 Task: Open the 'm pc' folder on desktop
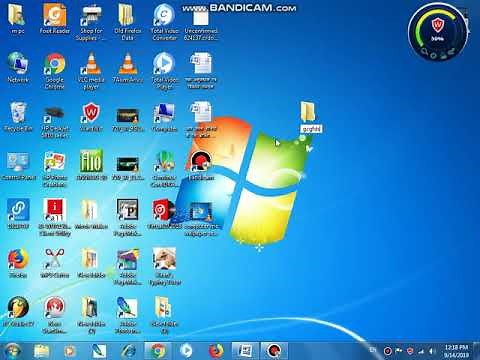pyautogui.click(x=17, y=18)
